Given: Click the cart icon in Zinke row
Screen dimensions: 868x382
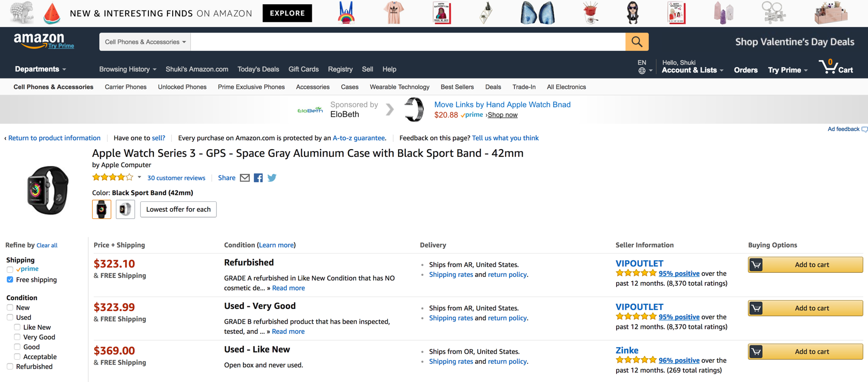Looking at the screenshot, I should 756,351.
